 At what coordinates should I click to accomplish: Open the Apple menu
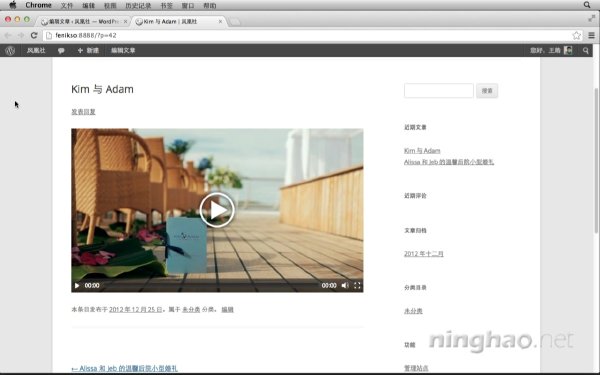[x=13, y=5]
